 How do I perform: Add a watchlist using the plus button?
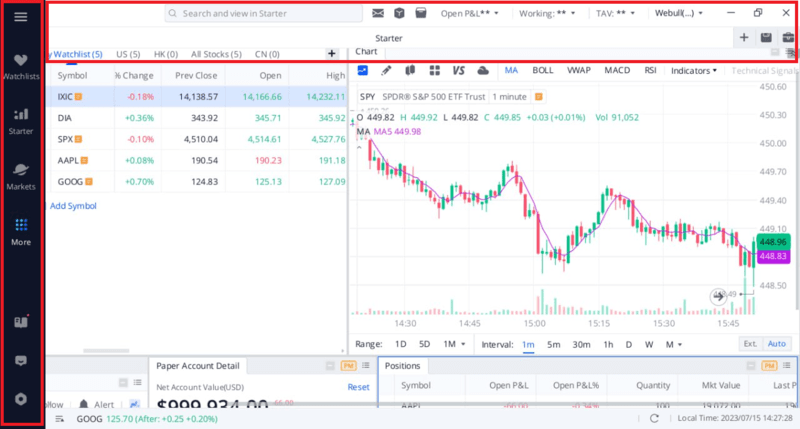332,54
